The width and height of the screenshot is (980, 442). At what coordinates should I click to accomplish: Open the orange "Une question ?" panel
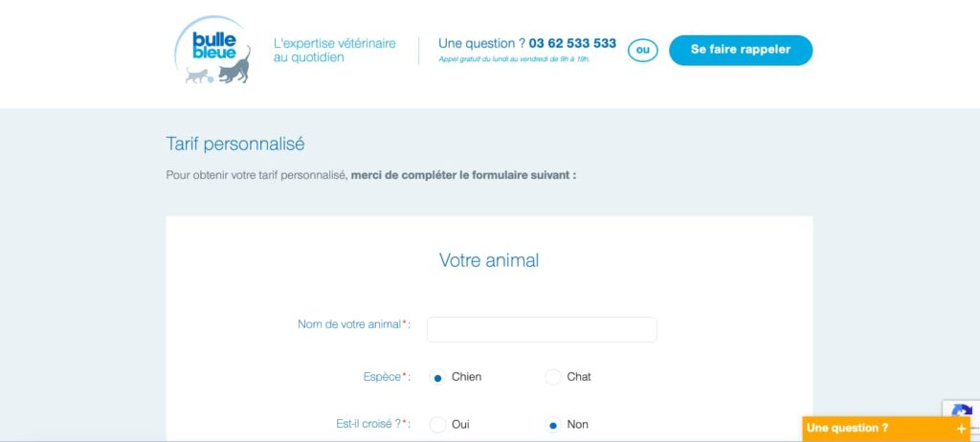pos(848,429)
